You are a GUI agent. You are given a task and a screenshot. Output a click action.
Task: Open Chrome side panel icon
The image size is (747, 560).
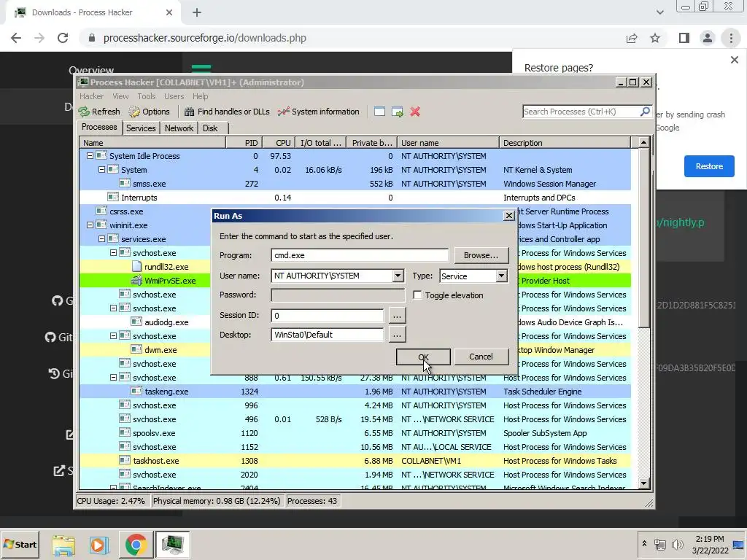tap(684, 38)
